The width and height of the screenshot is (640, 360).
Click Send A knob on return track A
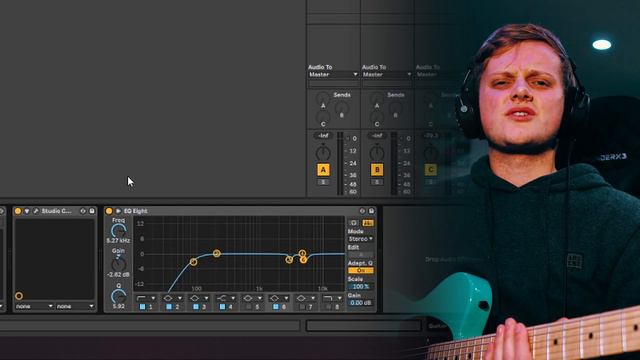tap(323, 98)
